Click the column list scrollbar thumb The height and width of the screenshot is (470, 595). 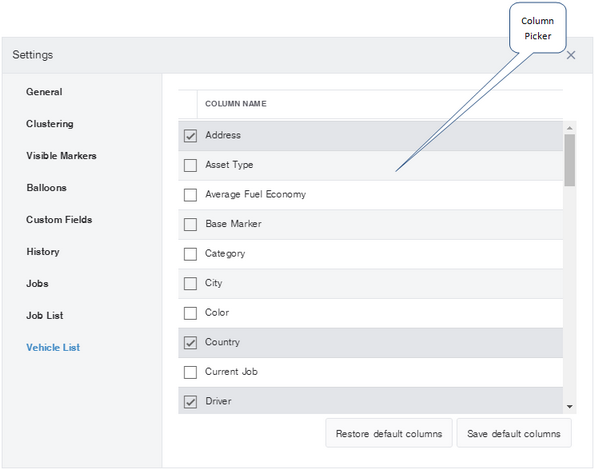pyautogui.click(x=570, y=160)
